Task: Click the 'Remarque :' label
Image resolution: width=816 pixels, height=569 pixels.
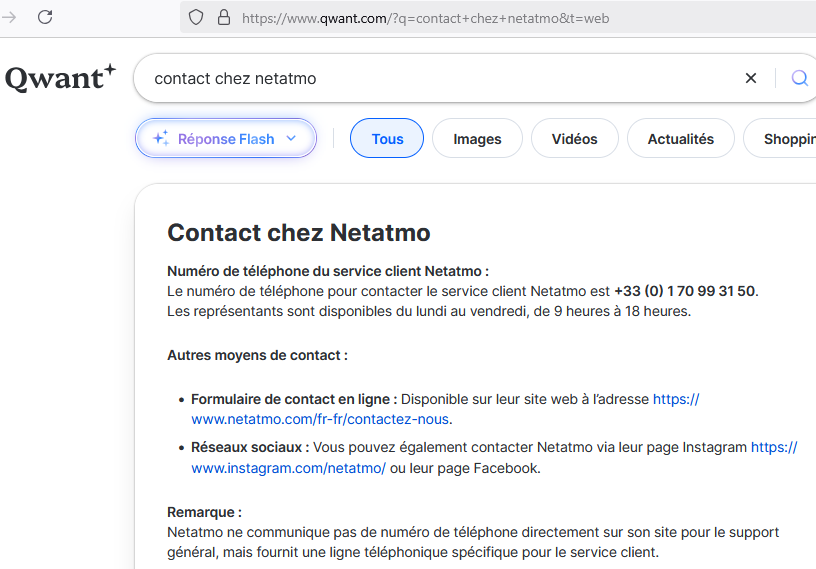Action: point(204,512)
